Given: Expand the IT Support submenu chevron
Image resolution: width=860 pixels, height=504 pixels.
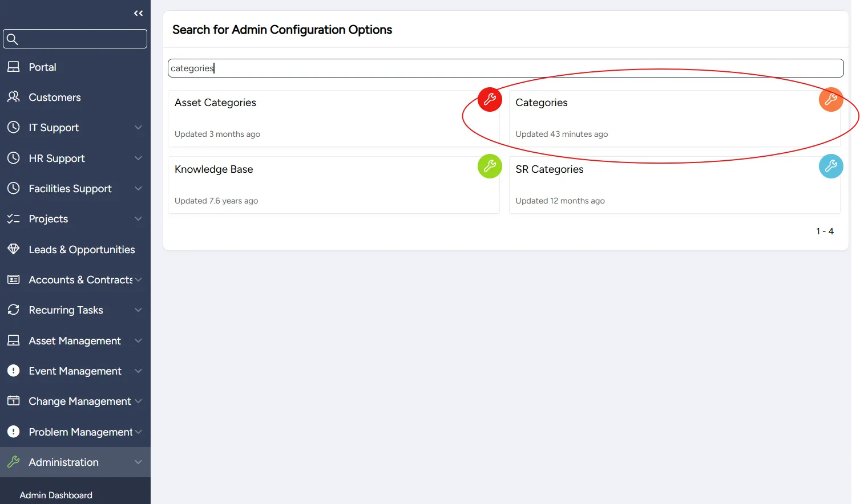Looking at the screenshot, I should point(138,127).
